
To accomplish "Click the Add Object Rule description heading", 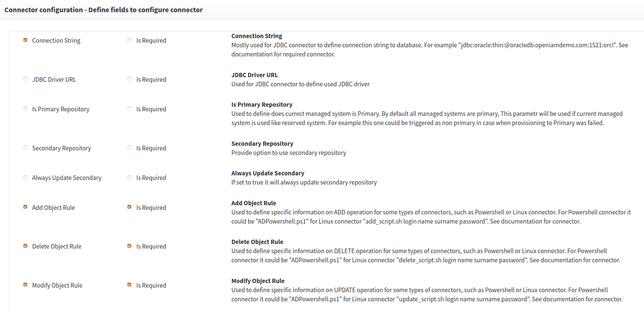I will click(x=254, y=203).
